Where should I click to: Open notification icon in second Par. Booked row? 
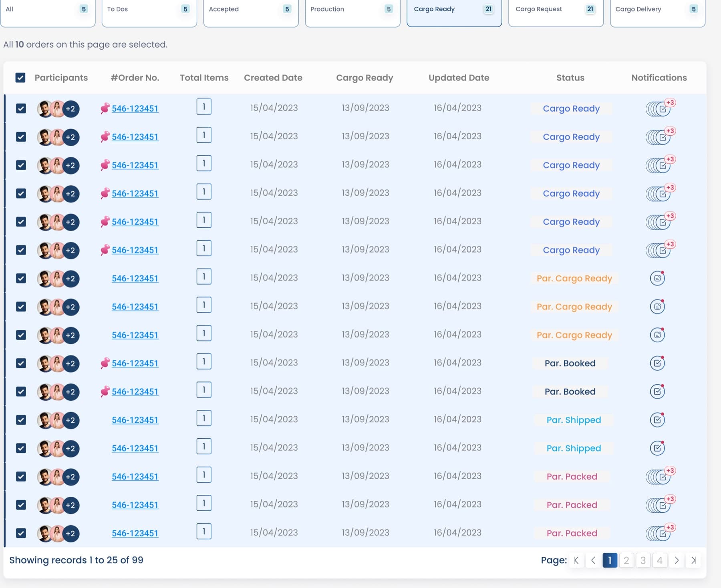657,391
